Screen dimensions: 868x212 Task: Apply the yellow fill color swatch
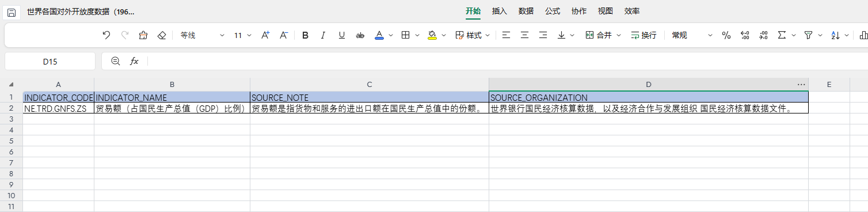point(432,35)
